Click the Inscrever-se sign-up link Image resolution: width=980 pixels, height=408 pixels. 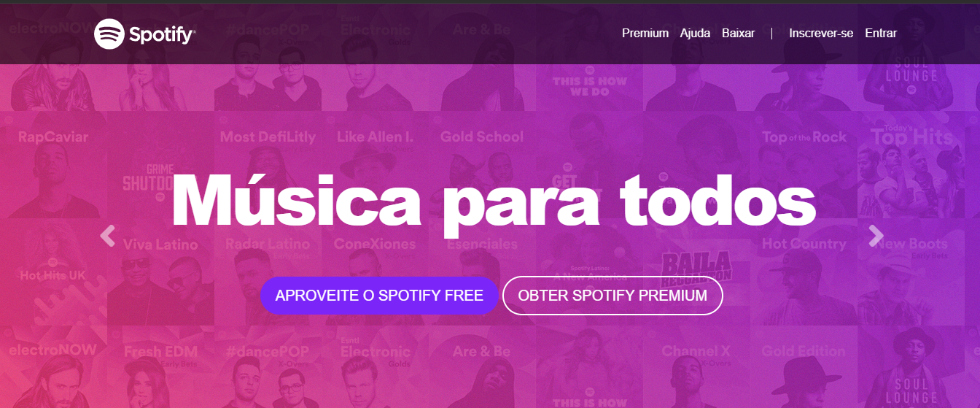coord(821,33)
